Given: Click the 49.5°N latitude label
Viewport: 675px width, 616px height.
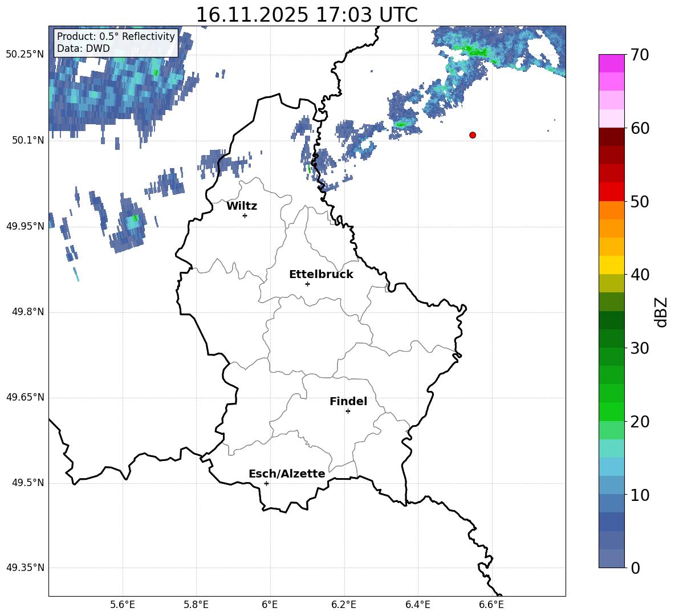Looking at the screenshot, I should [x=28, y=483].
